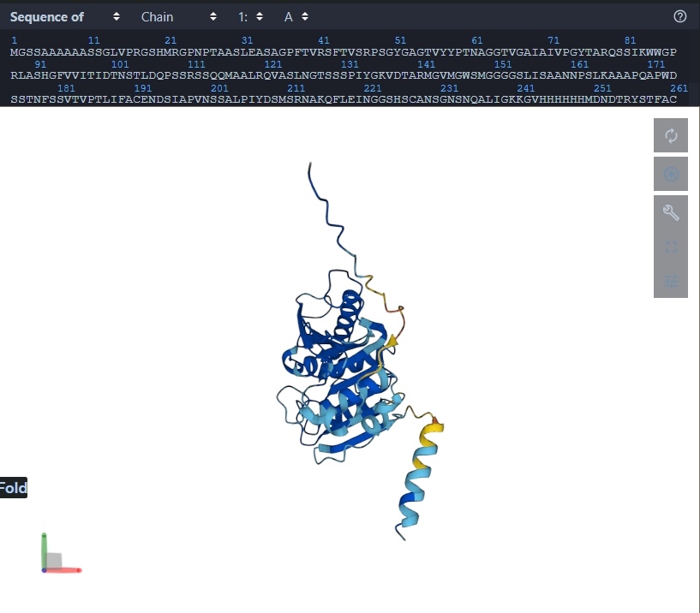Click sequence residue number 1
The width and height of the screenshot is (700, 613).
click(x=15, y=40)
